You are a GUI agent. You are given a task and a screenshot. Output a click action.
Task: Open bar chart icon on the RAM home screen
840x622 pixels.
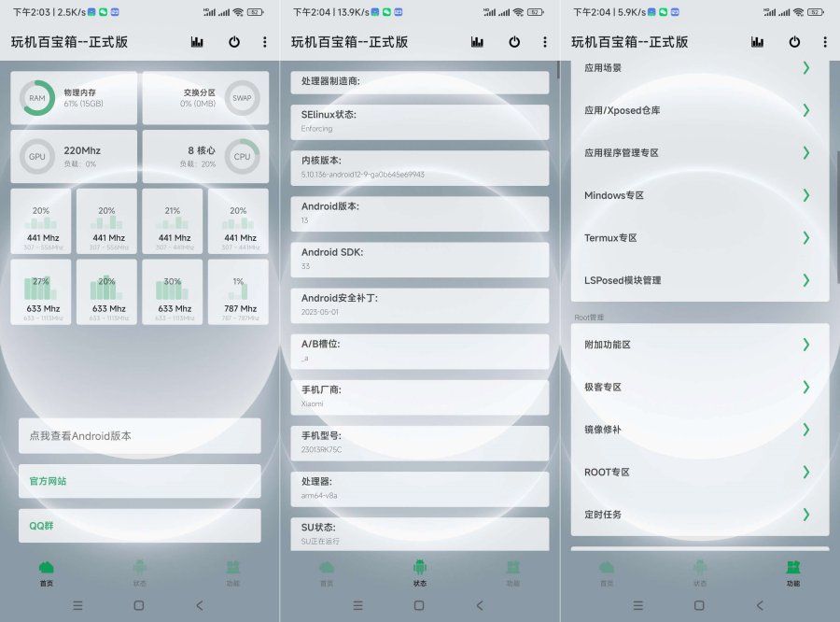click(197, 42)
